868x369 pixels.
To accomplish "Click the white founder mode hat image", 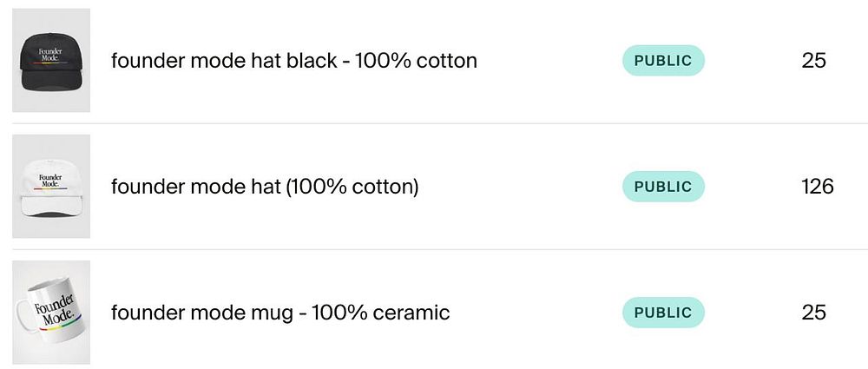I will 51,187.
